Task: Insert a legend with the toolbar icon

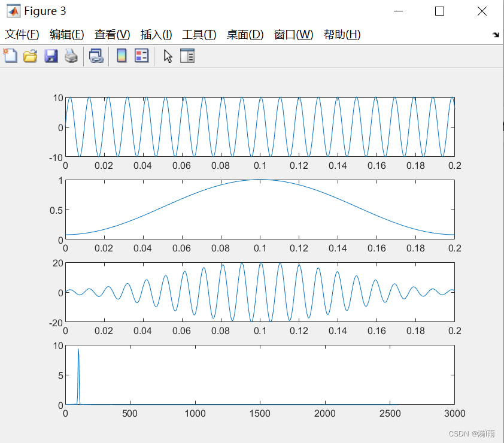Action: pyautogui.click(x=141, y=56)
